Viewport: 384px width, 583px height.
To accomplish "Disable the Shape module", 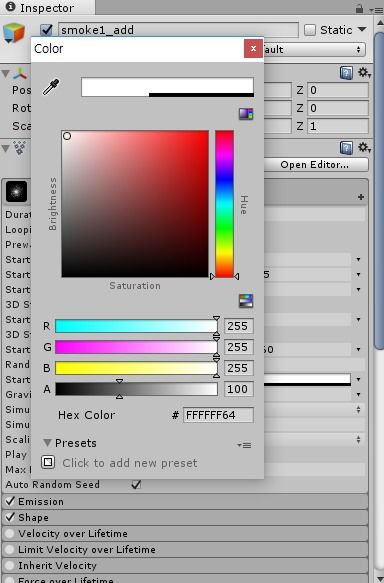I will (10, 517).
